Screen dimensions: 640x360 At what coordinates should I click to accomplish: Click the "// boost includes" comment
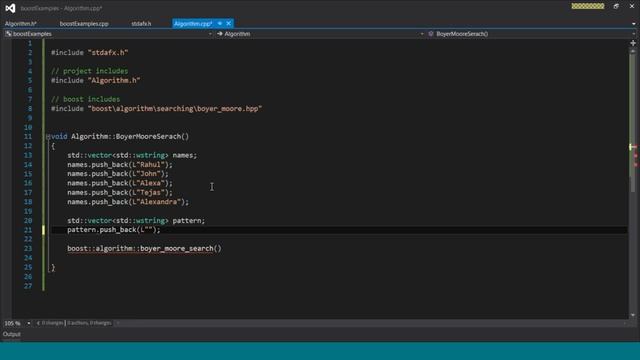[85, 99]
